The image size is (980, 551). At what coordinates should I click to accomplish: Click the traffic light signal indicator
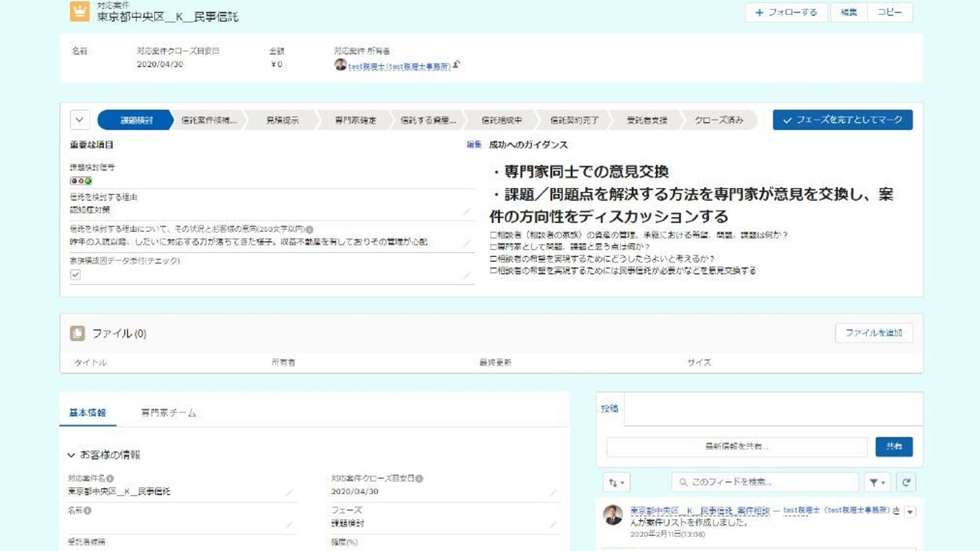point(81,181)
